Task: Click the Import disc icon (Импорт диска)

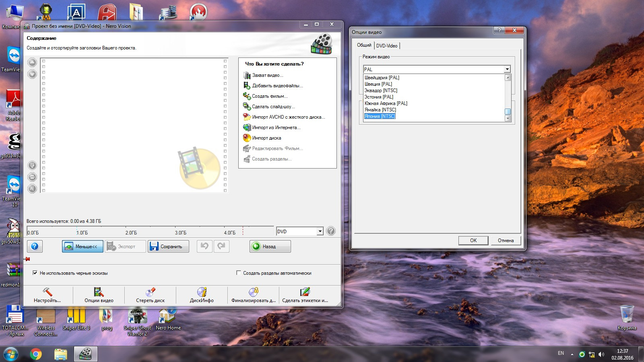Action: tap(247, 138)
